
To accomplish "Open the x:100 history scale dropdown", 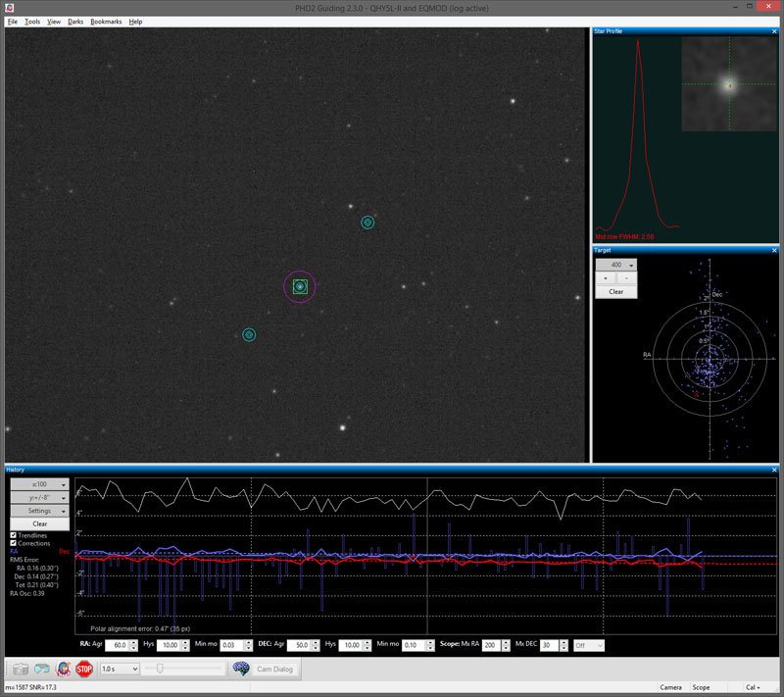I will (39, 484).
